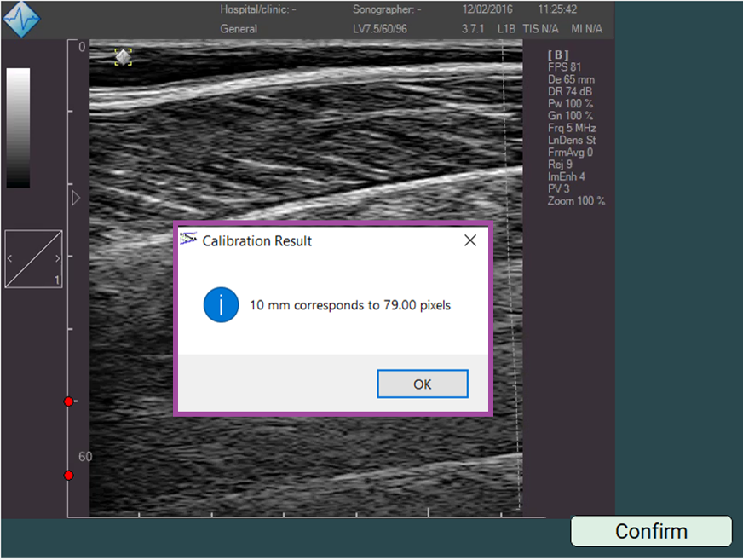
Task: Click the DR 74 dB dynamic range parameter
Action: [x=570, y=91]
